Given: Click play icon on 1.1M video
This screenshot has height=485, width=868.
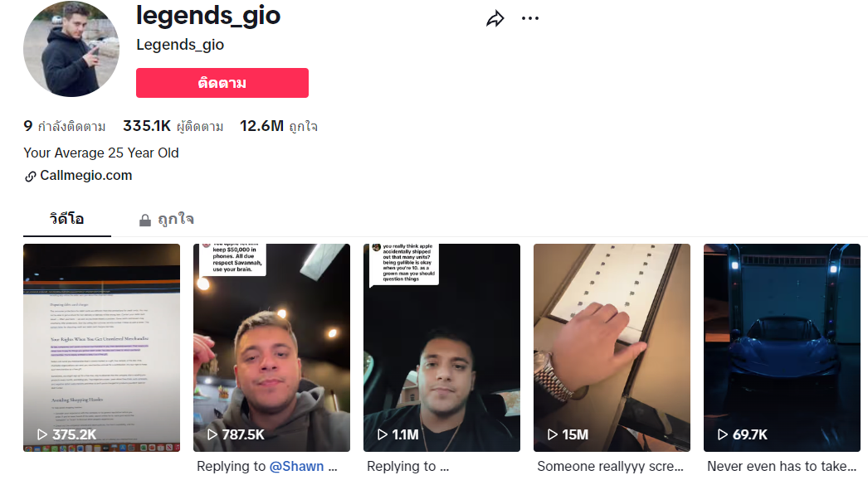Looking at the screenshot, I should [x=382, y=434].
